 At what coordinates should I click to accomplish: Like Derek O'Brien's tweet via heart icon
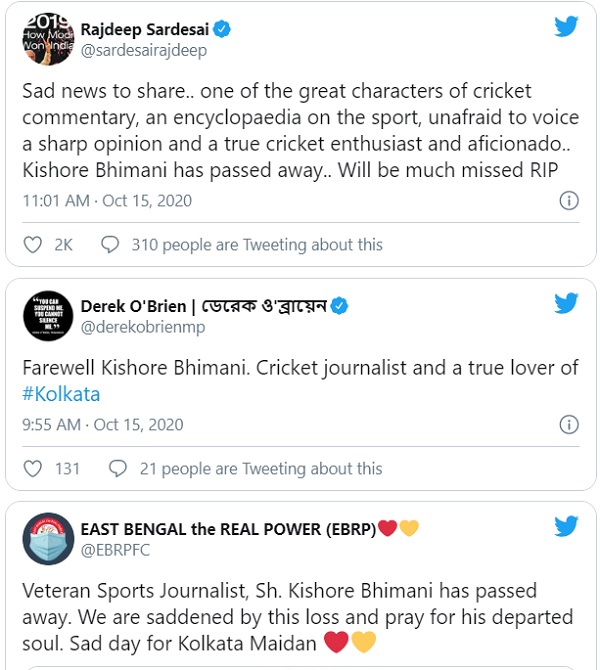pyautogui.click(x=32, y=468)
